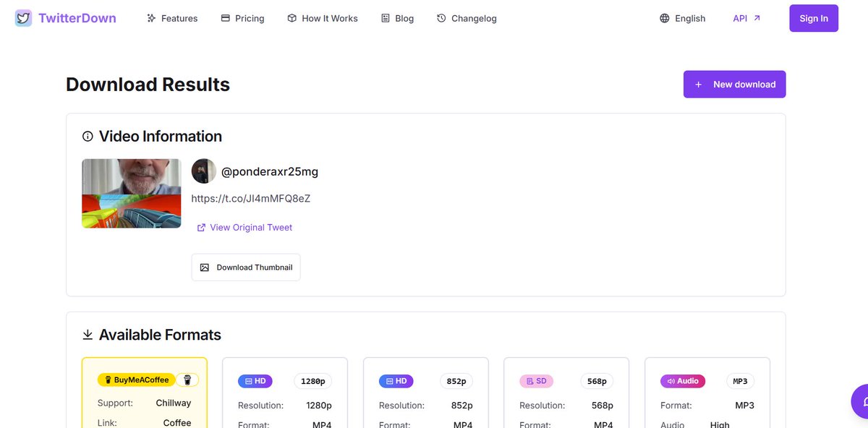
Task: Click the MP3 pill label on the Audio card
Action: [740, 381]
